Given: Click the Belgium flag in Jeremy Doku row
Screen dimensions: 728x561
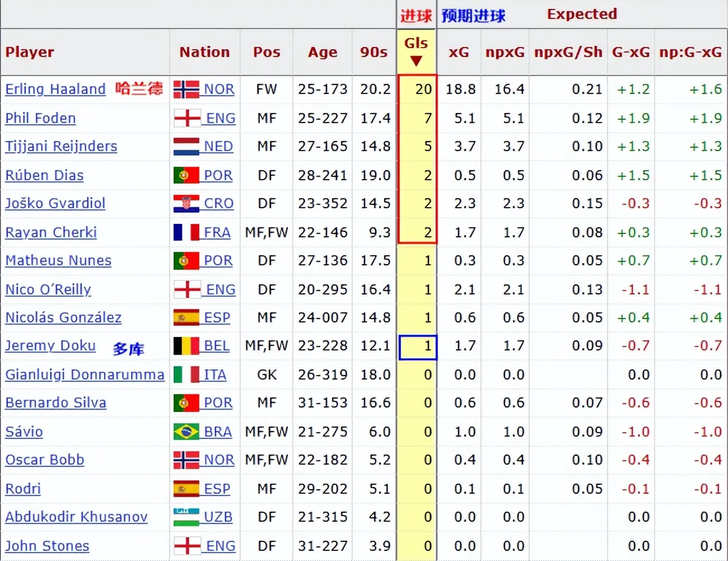Looking at the screenshot, I should pyautogui.click(x=186, y=346).
